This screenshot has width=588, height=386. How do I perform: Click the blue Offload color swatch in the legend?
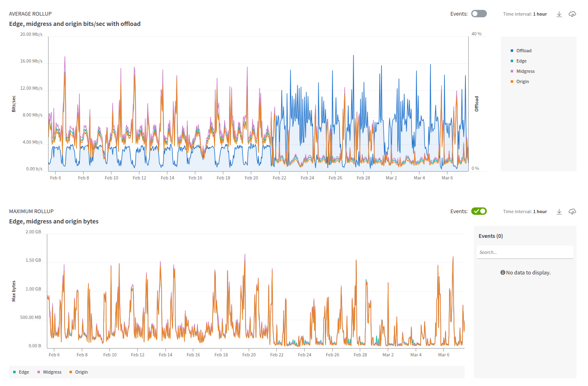click(512, 50)
